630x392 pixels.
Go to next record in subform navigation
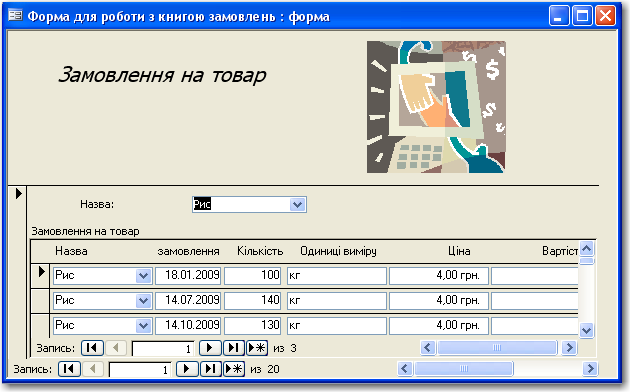tap(210, 348)
